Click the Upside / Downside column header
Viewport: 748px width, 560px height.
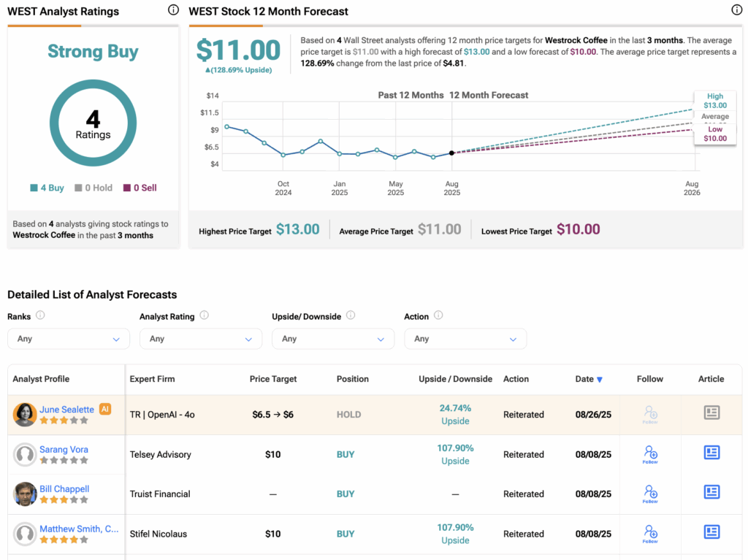point(455,379)
